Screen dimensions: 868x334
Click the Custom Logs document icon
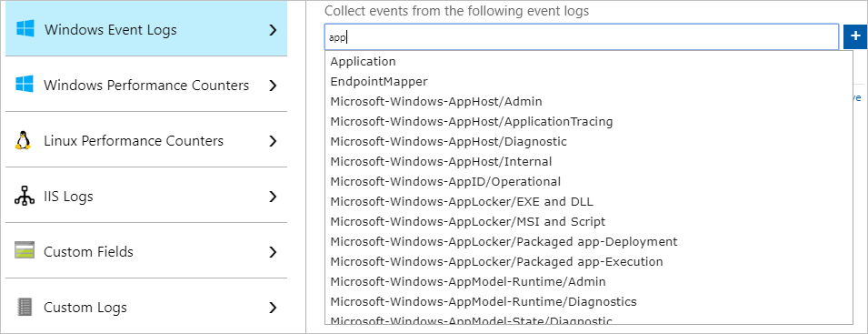point(25,307)
